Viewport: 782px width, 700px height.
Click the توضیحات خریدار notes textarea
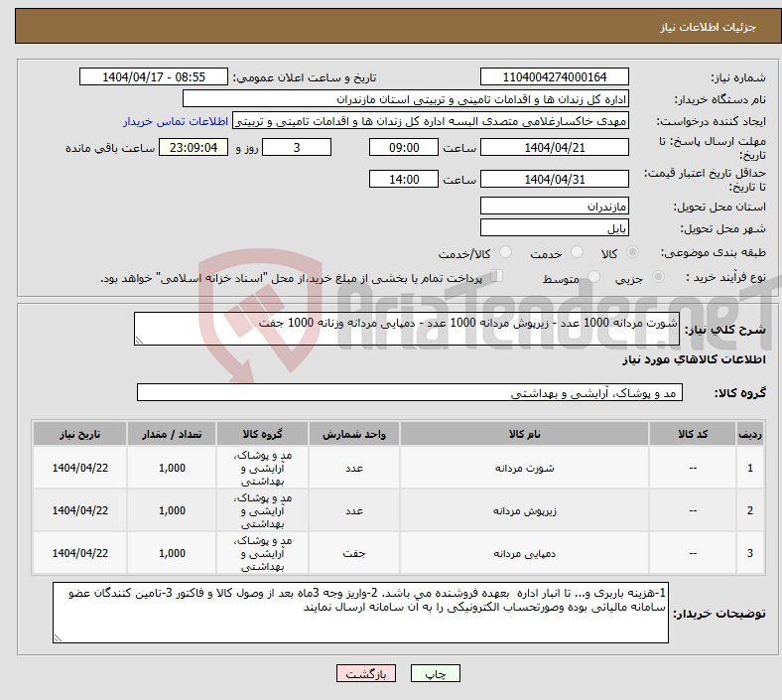click(360, 613)
